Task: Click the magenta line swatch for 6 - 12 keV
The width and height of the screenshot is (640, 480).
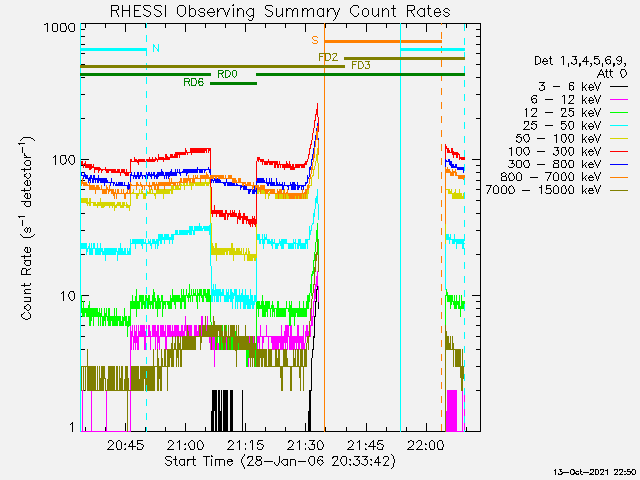Action: 619,100
